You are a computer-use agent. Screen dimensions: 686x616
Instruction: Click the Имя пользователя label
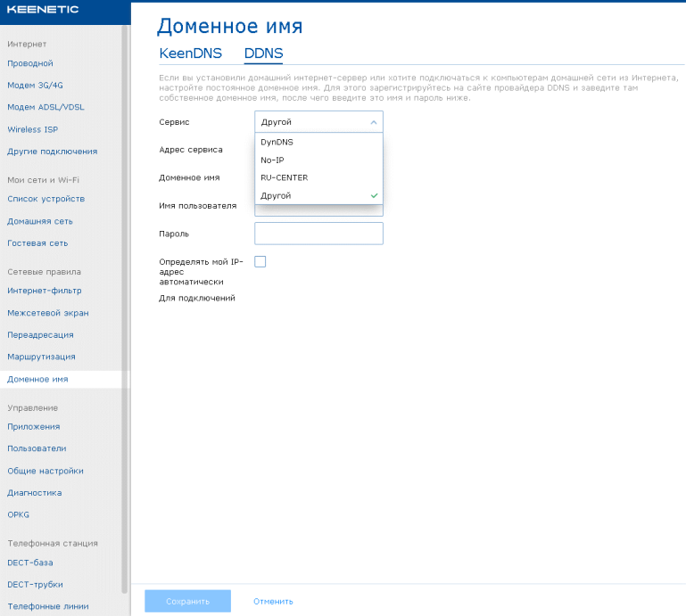click(x=198, y=206)
